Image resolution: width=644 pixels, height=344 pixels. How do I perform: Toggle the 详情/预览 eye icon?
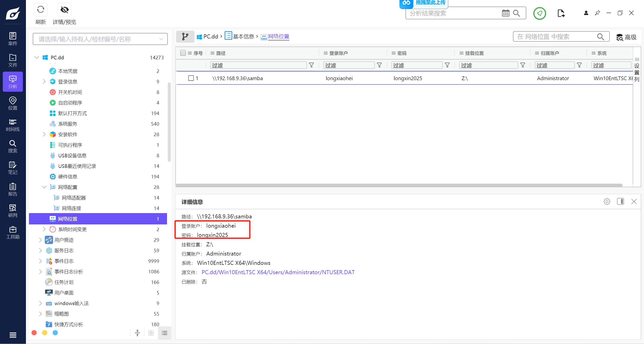coord(64,10)
